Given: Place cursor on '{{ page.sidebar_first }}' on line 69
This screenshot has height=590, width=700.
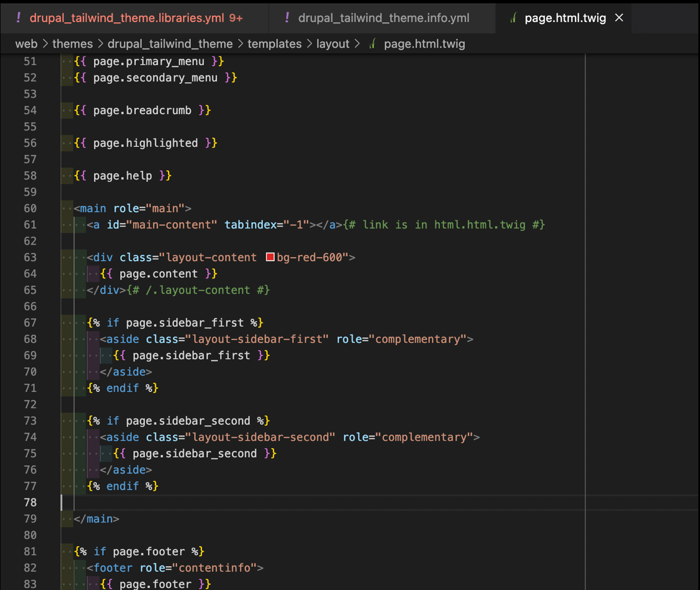Looking at the screenshot, I should coord(191,355).
